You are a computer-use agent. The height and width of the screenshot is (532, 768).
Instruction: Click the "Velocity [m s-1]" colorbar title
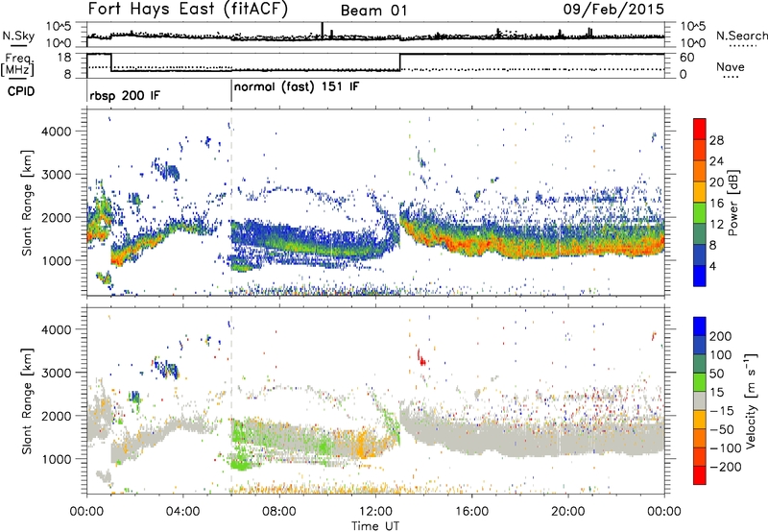coord(751,400)
